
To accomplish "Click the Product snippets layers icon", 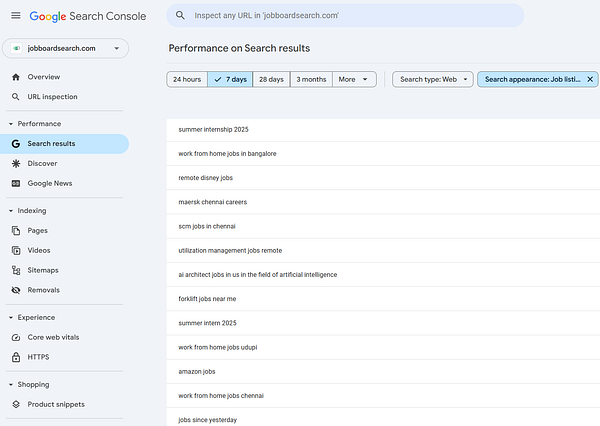I will tap(16, 404).
